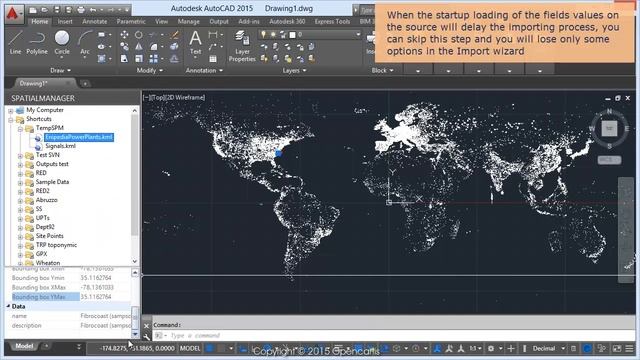Screen dimensions: 640x360
Task: Switch to the Annotate ribbon tab
Action: coord(95,21)
